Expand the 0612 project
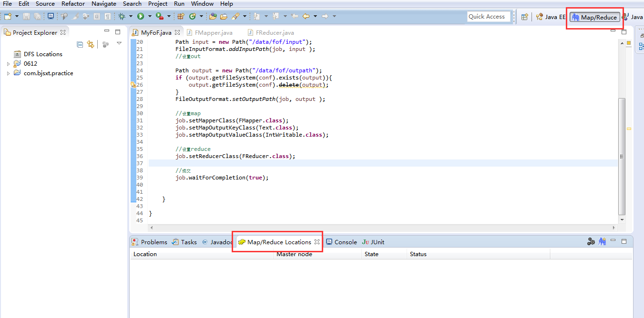 (x=8, y=63)
